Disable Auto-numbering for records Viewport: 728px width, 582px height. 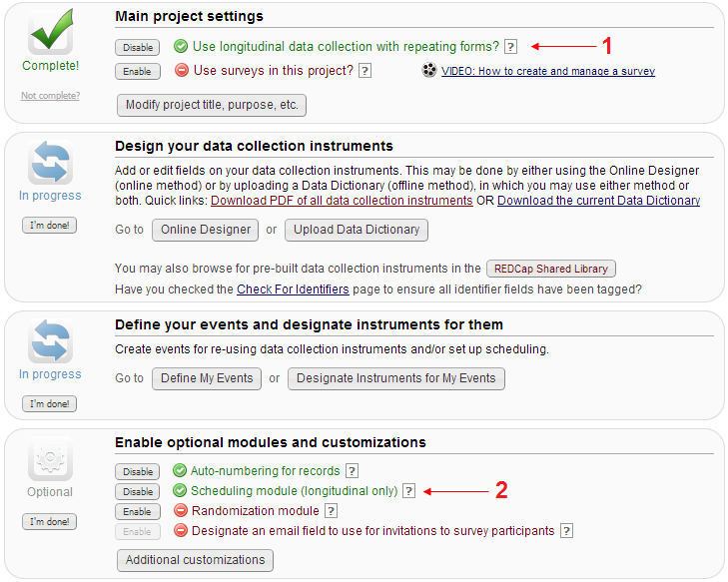pyautogui.click(x=137, y=472)
